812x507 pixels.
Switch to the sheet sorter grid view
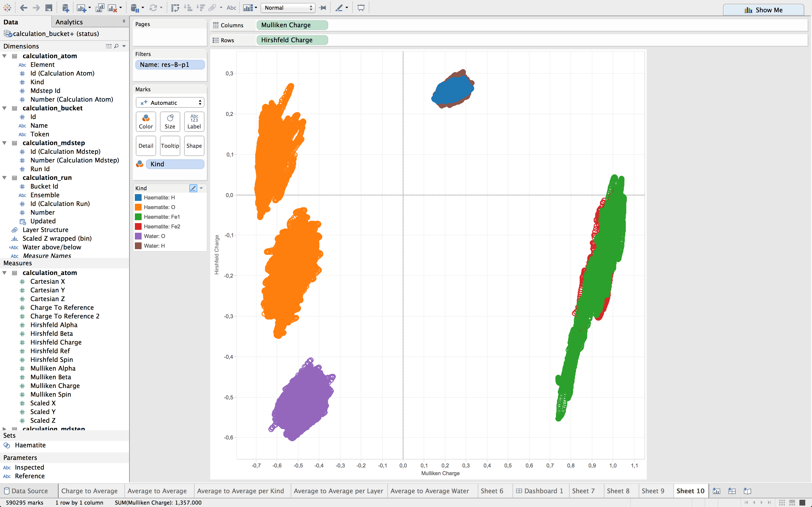click(x=782, y=502)
